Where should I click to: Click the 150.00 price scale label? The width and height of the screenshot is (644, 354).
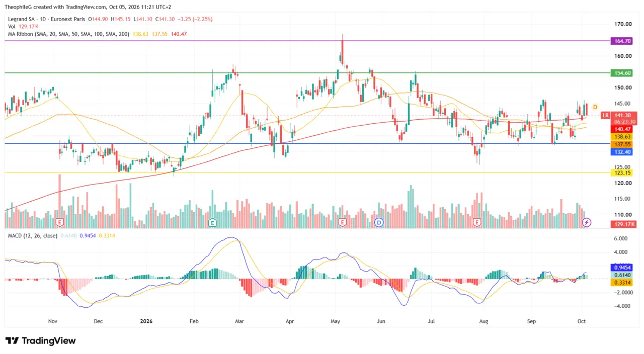(623, 87)
